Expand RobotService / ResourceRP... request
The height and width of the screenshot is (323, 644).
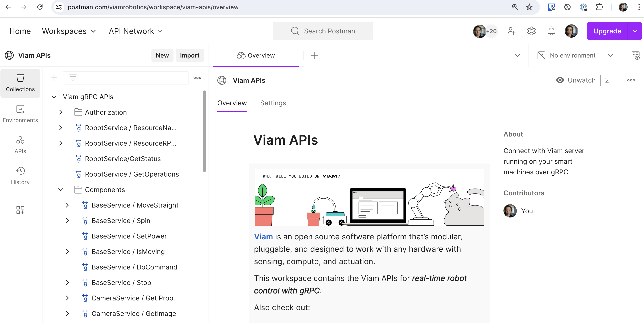tap(60, 143)
